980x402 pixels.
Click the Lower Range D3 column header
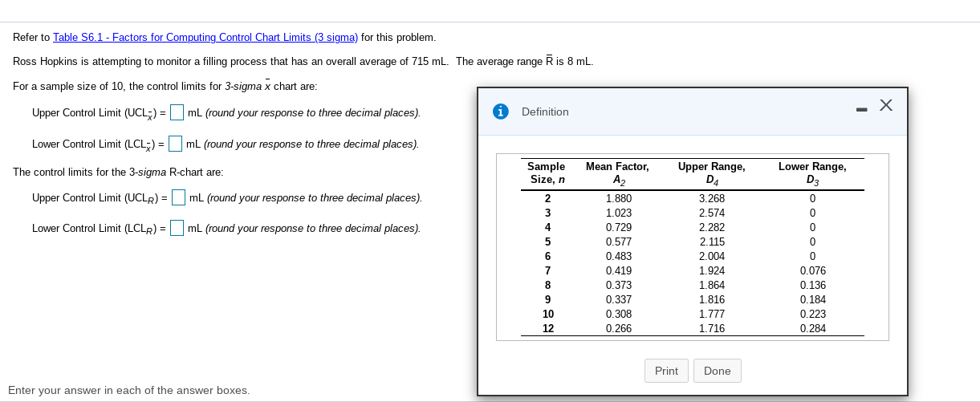click(813, 173)
